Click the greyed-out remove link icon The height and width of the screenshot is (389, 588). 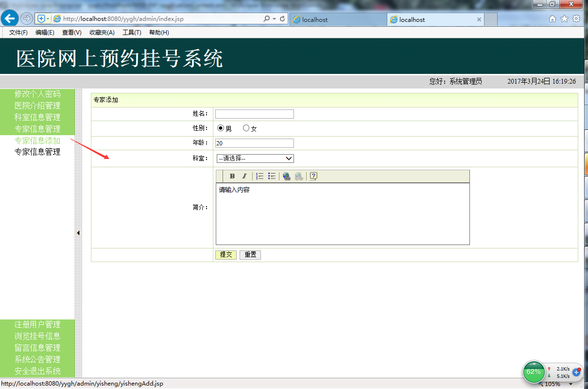tap(299, 176)
